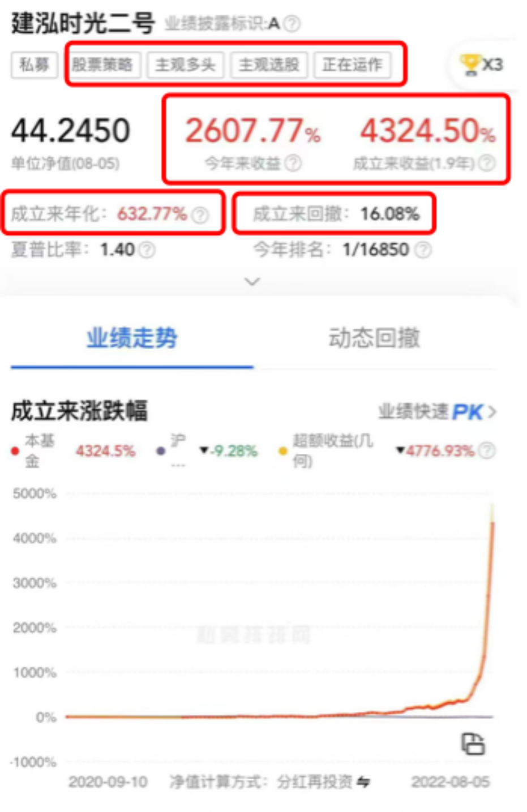Switch to the 动态回撤 tab
Viewport: 527px width, 812px height.
374,338
